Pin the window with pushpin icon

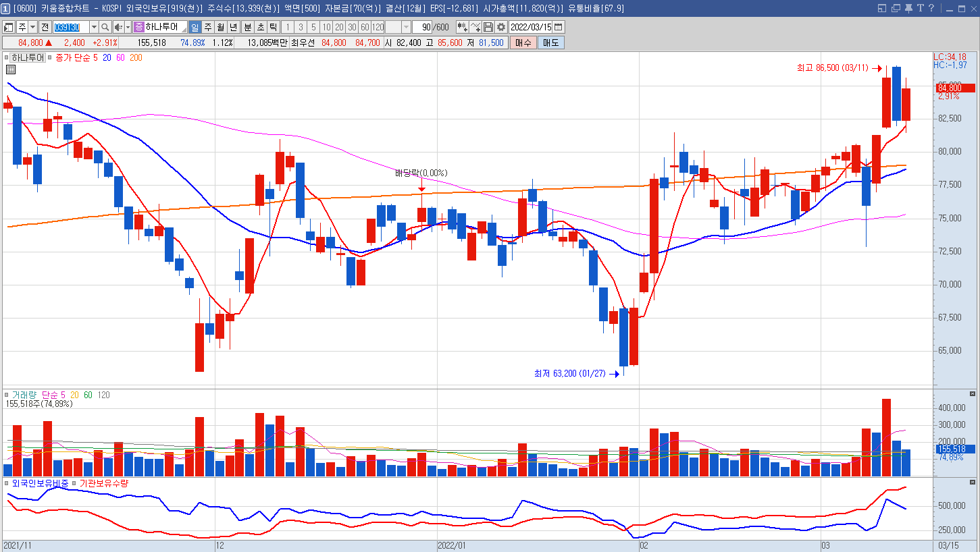tap(908, 8)
